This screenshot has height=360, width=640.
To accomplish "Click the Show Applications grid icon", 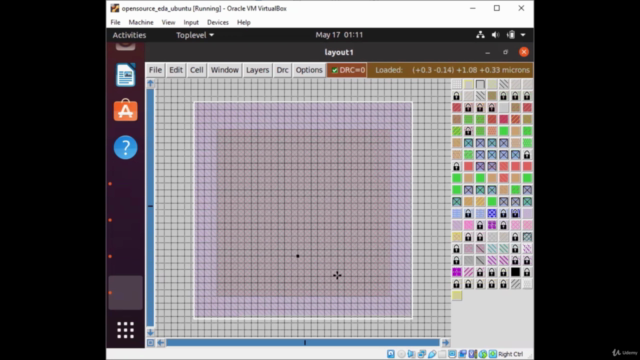I will point(125,330).
